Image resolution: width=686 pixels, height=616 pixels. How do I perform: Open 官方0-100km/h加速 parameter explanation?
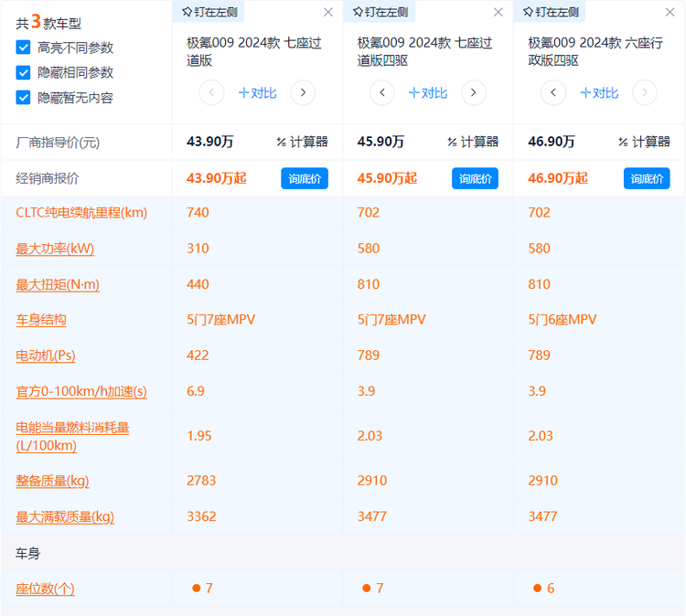[81, 391]
